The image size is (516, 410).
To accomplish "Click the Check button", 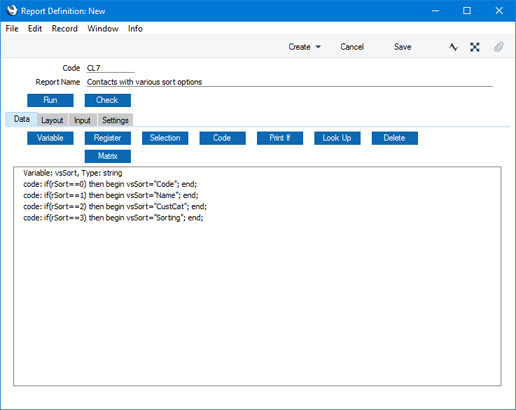I will click(x=108, y=100).
